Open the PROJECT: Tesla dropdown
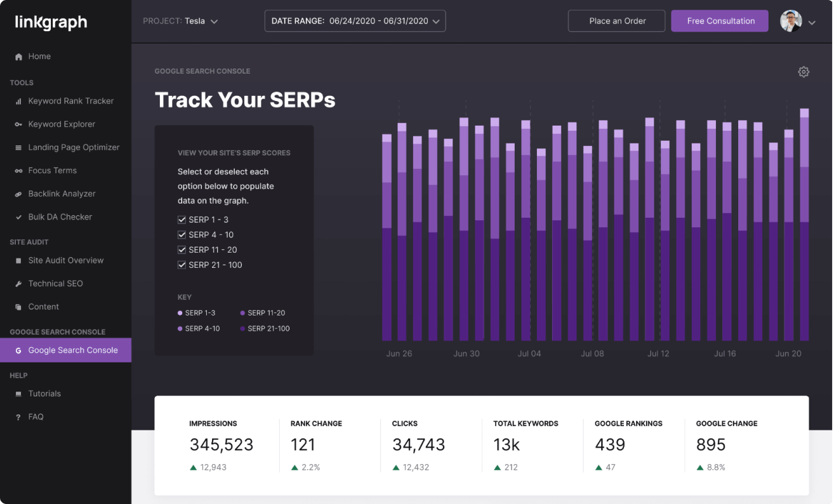This screenshot has width=834, height=504. [x=213, y=20]
